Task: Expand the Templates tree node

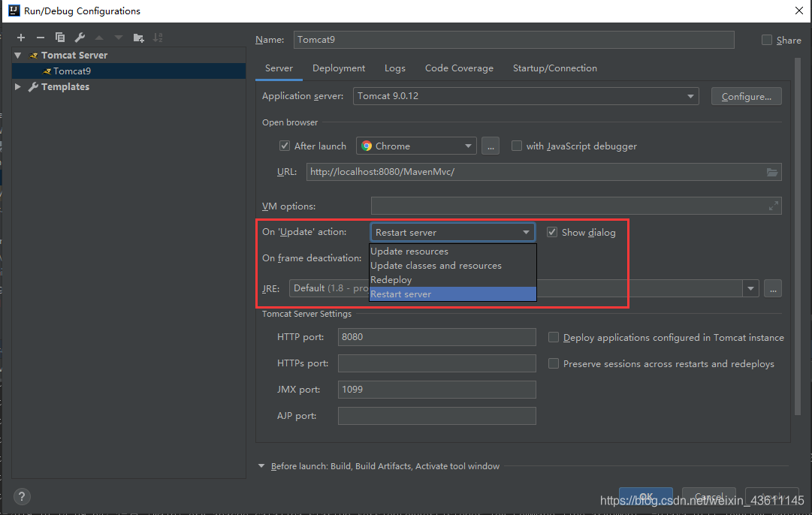Action: coord(17,86)
